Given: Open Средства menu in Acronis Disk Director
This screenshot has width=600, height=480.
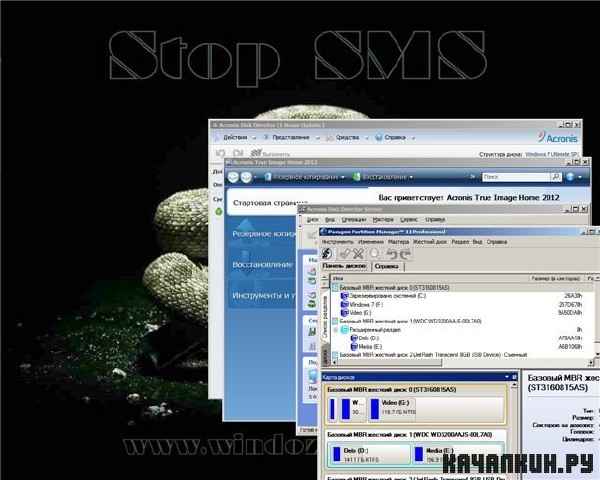Looking at the screenshot, I should point(347,137).
